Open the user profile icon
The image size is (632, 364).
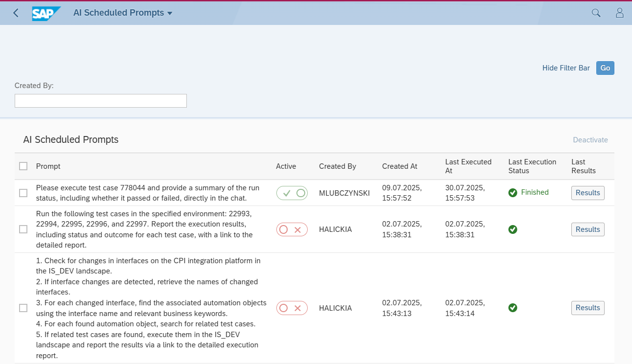[x=619, y=13]
